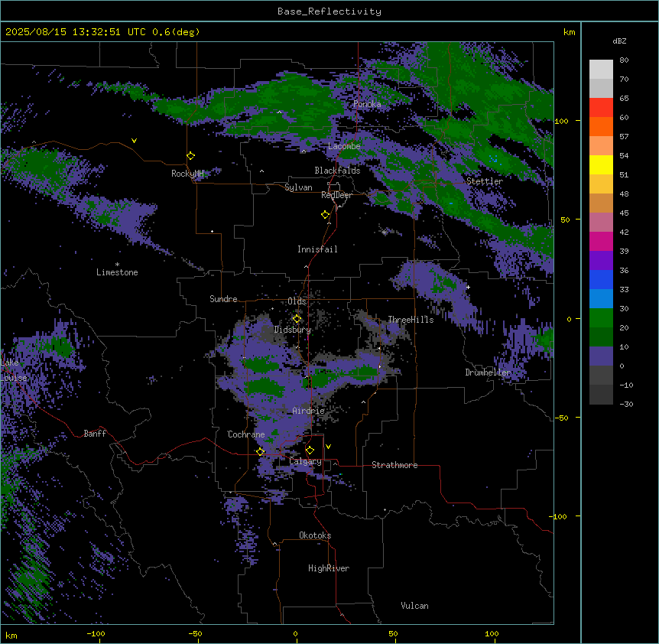Screen dimensions: 659x644
Task: Select the red 60-65 dBZ legend swatch
Action: point(601,107)
